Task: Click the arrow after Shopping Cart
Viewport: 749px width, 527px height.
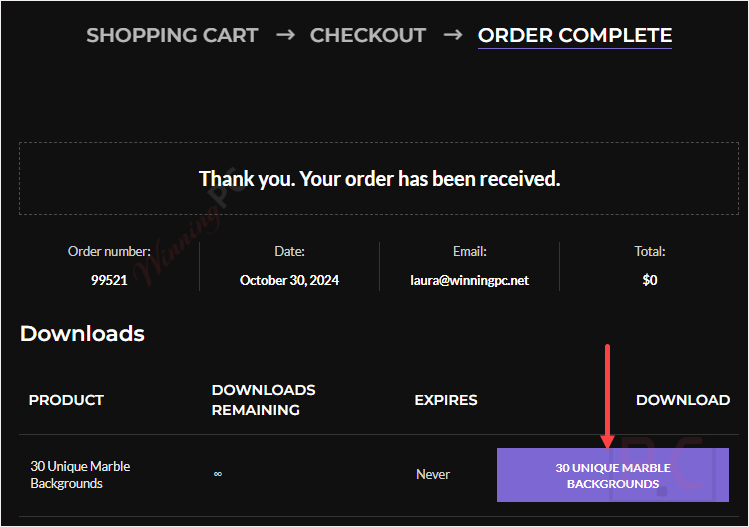Action: click(x=285, y=35)
